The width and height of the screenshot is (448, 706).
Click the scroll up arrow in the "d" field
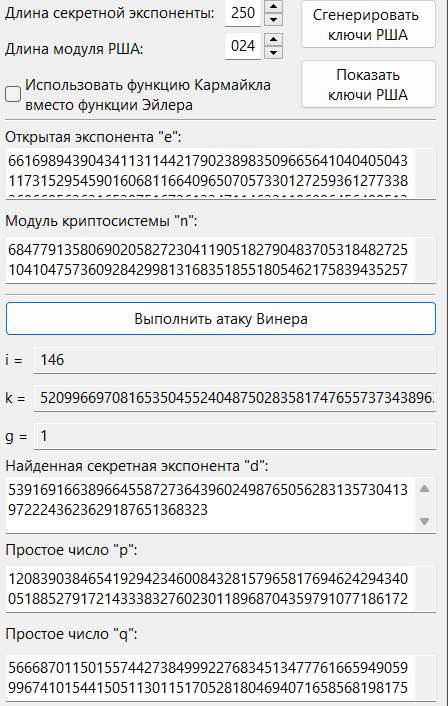pos(424,489)
